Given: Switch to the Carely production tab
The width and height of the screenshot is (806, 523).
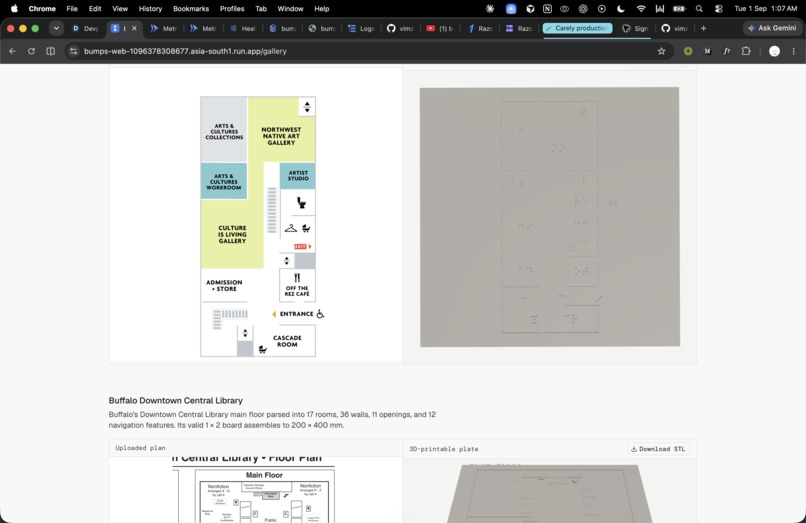Looking at the screenshot, I should click(x=577, y=28).
